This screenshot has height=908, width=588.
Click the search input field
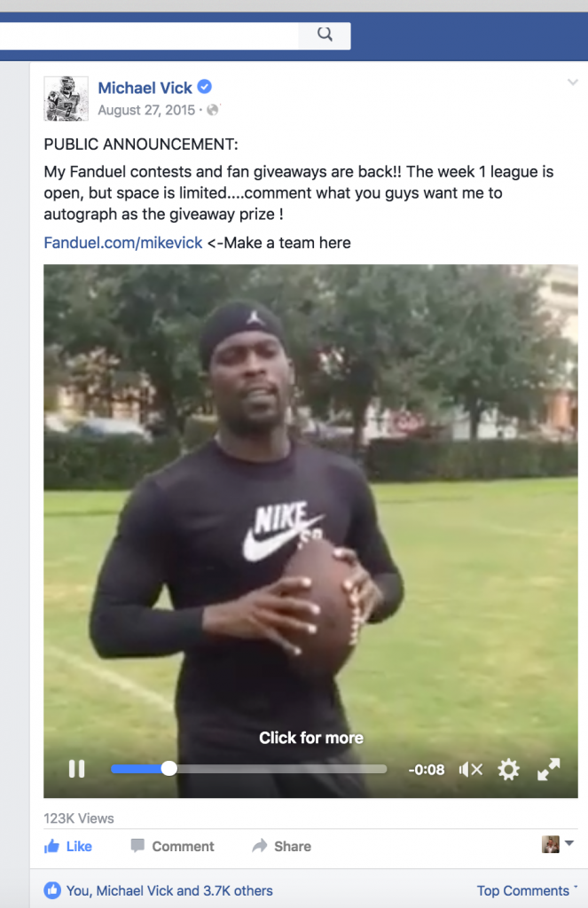pyautogui.click(x=149, y=35)
